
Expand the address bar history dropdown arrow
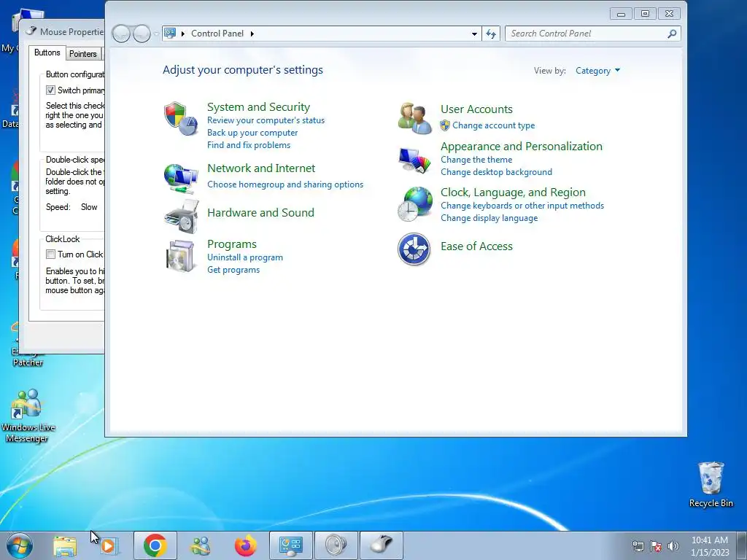[x=474, y=34]
